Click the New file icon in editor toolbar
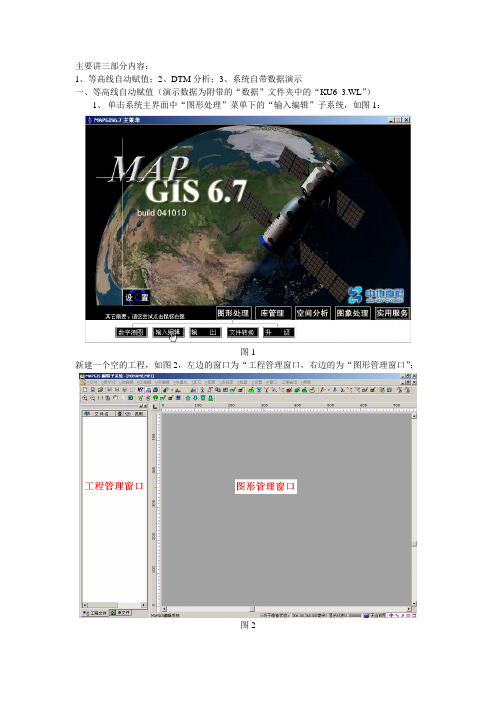 click(x=85, y=390)
